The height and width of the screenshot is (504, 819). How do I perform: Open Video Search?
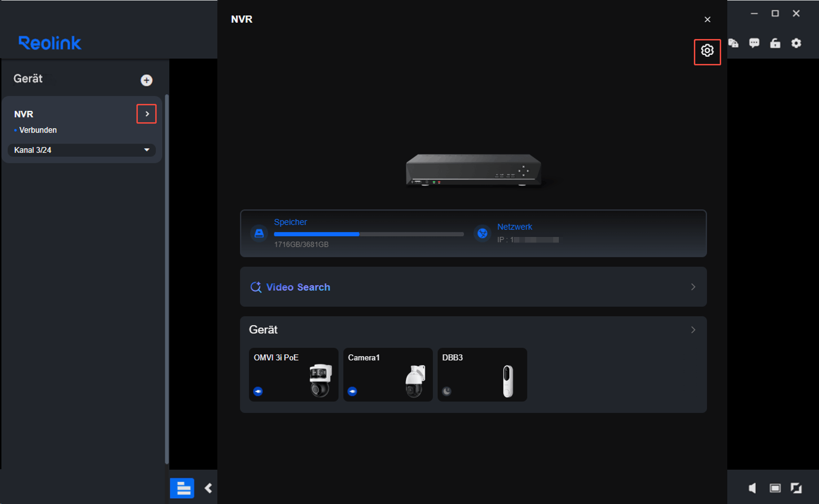473,287
